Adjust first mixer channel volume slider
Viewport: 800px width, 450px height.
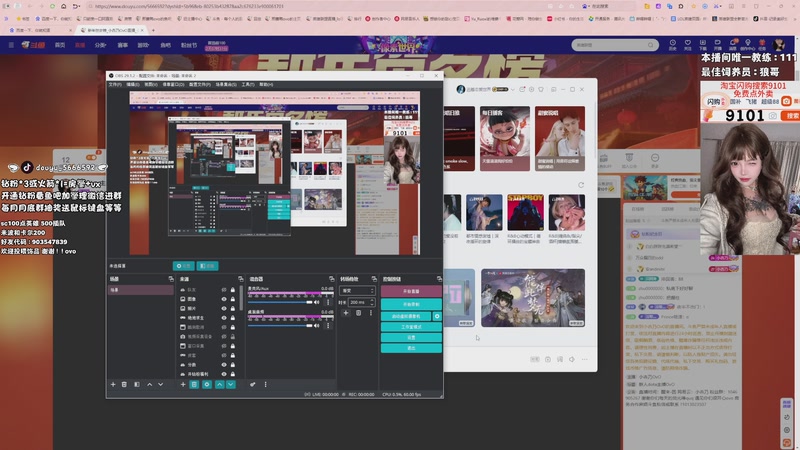(281, 302)
